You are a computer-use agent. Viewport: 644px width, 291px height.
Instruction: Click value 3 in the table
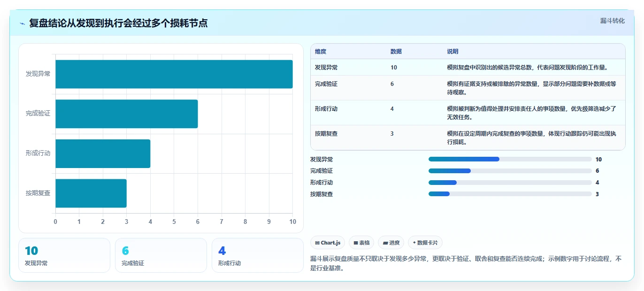[392, 133]
